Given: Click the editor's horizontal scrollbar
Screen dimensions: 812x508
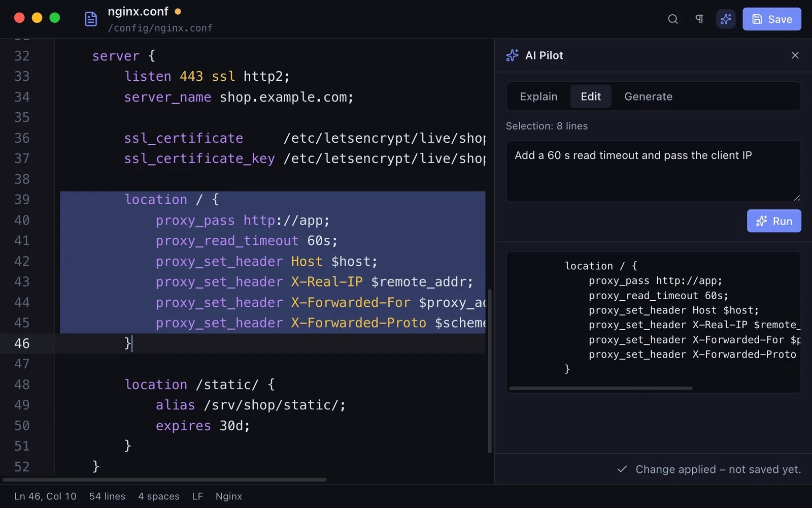Looking at the screenshot, I should [x=165, y=480].
